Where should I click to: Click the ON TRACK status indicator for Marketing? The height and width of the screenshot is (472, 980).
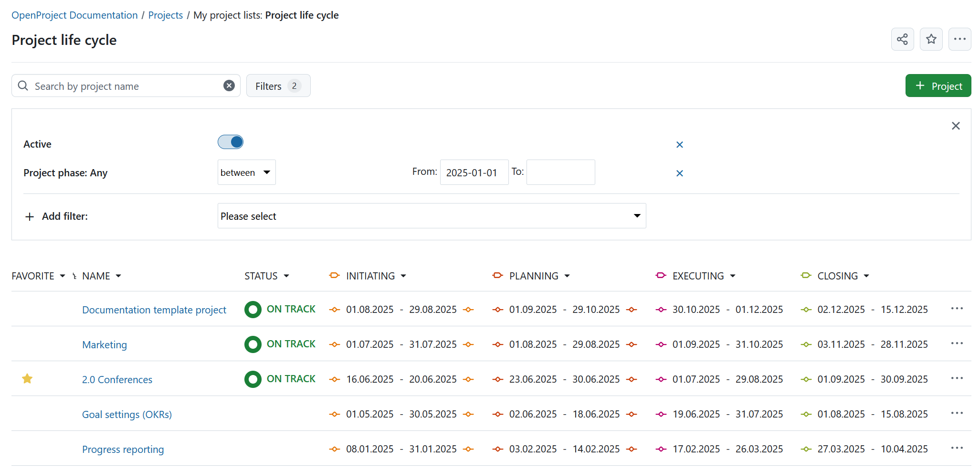(x=253, y=344)
